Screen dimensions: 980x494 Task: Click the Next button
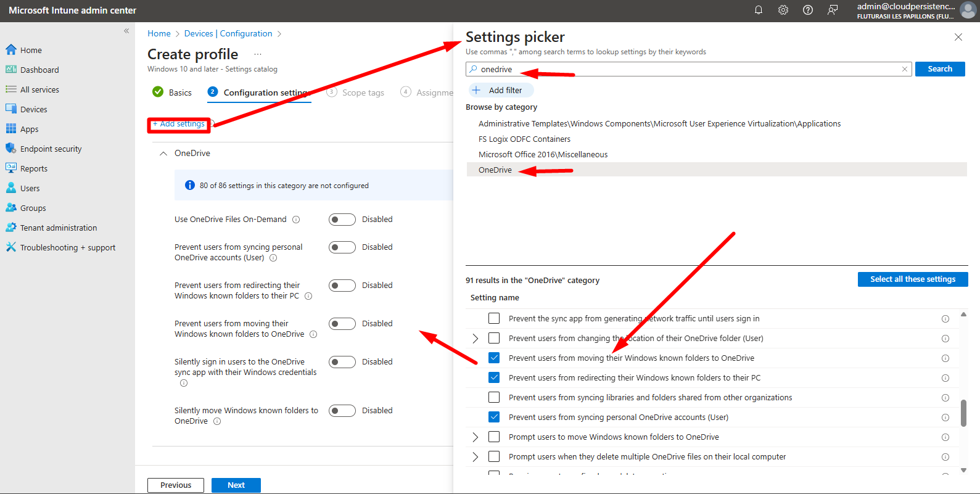click(236, 485)
